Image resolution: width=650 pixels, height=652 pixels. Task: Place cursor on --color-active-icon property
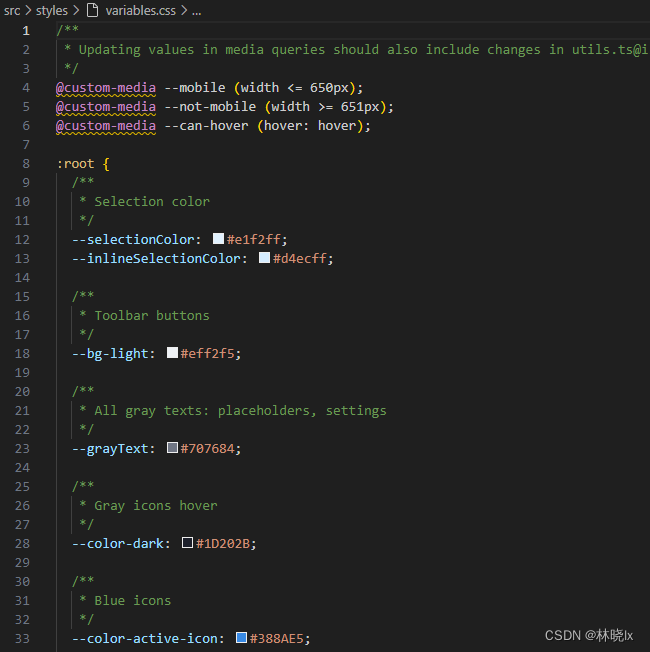(x=147, y=638)
